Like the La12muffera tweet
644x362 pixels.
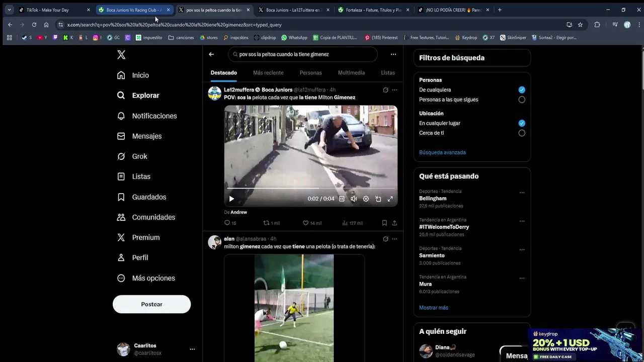coord(312,223)
